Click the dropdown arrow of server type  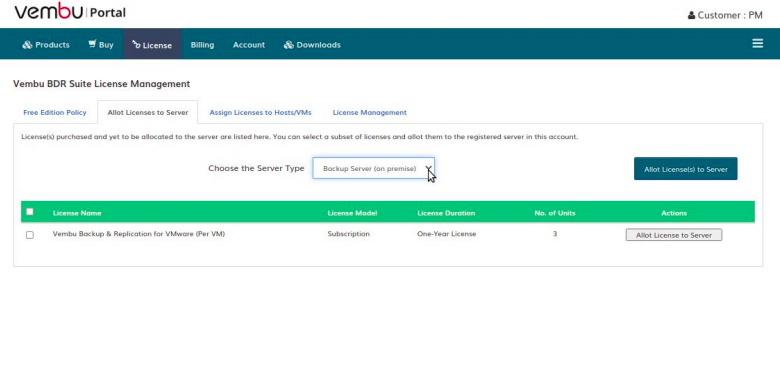428,169
